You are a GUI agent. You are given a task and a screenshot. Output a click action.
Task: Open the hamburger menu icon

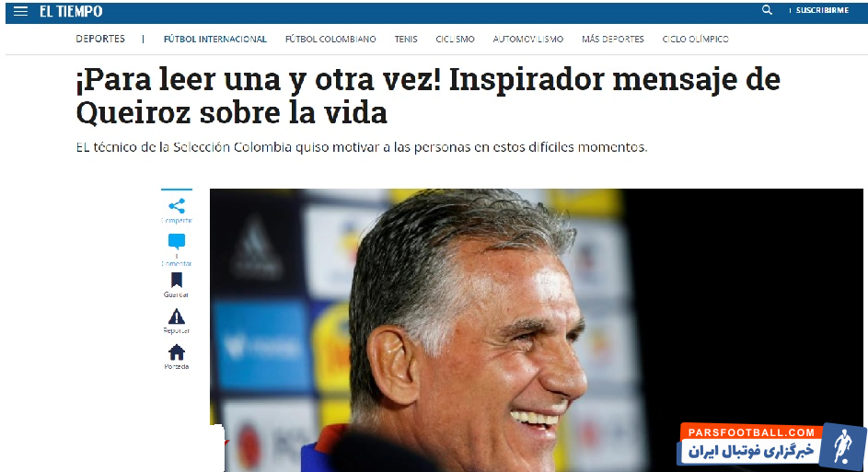click(x=20, y=11)
